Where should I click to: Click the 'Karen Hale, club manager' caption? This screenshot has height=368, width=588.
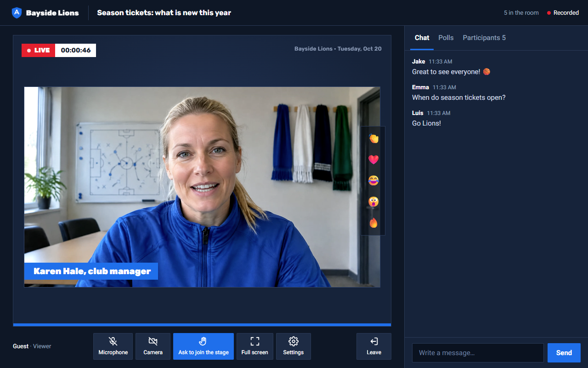click(91, 271)
